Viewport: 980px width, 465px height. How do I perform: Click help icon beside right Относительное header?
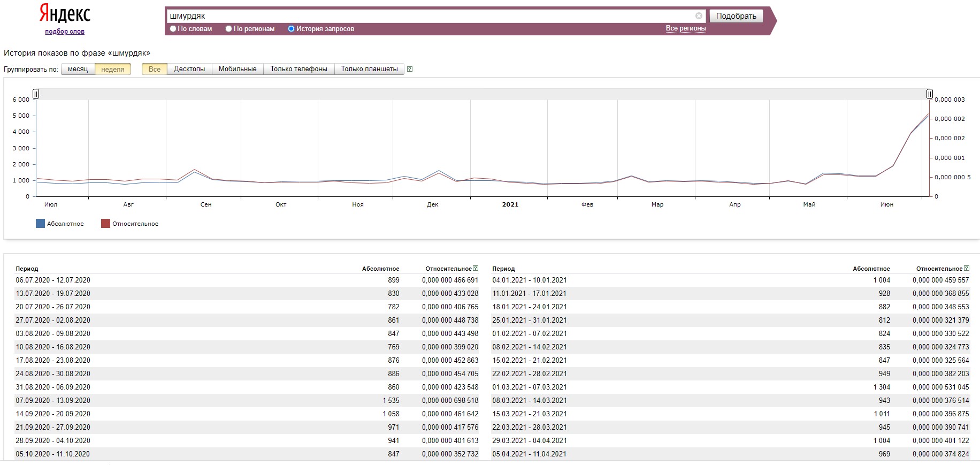(966, 269)
